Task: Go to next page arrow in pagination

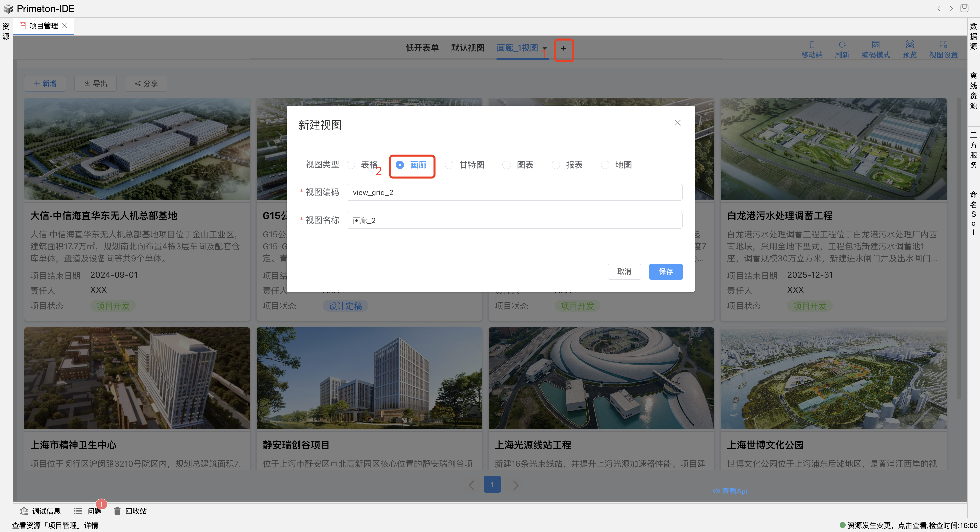Action: point(515,485)
